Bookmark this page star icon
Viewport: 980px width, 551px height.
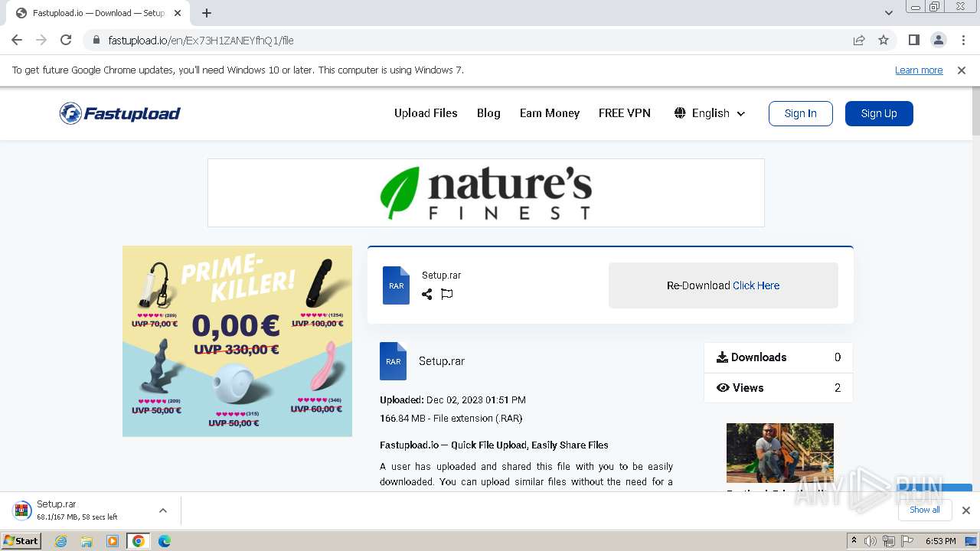pyautogui.click(x=884, y=40)
